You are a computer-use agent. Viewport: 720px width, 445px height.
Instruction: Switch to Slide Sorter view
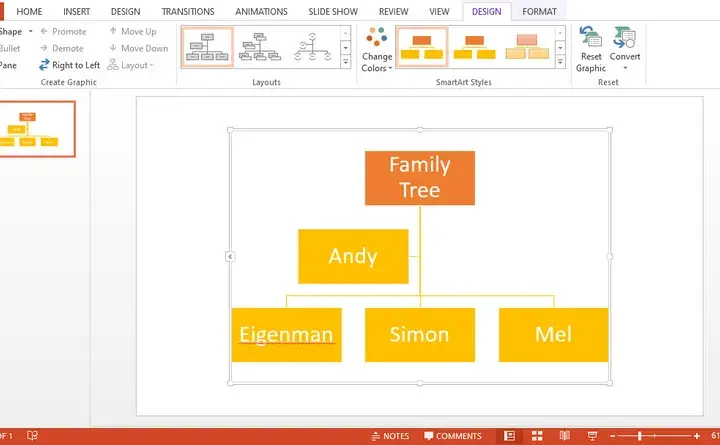point(537,436)
